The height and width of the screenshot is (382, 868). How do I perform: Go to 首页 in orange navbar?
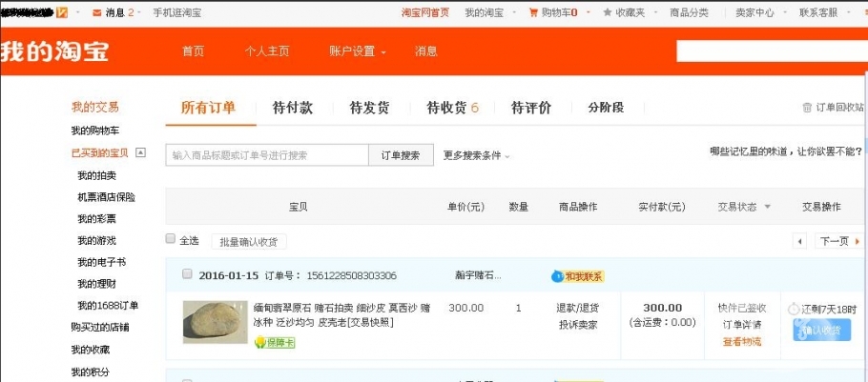(194, 51)
